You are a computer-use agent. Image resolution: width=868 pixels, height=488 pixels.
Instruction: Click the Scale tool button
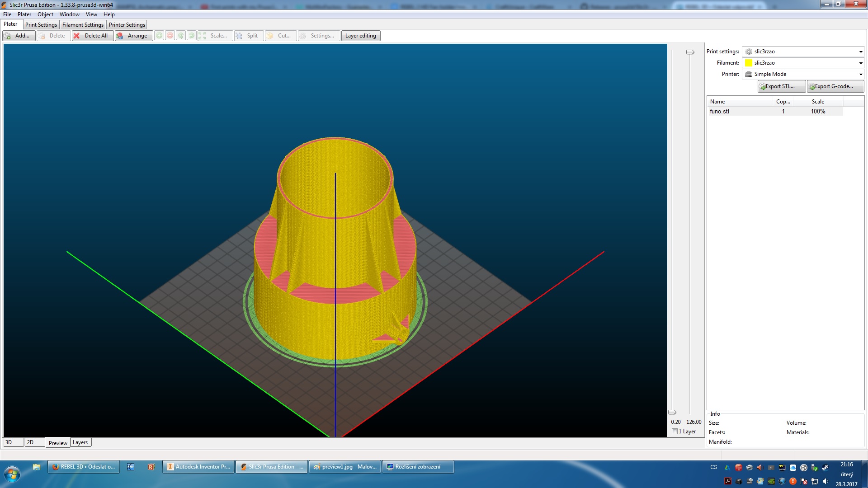pyautogui.click(x=215, y=36)
